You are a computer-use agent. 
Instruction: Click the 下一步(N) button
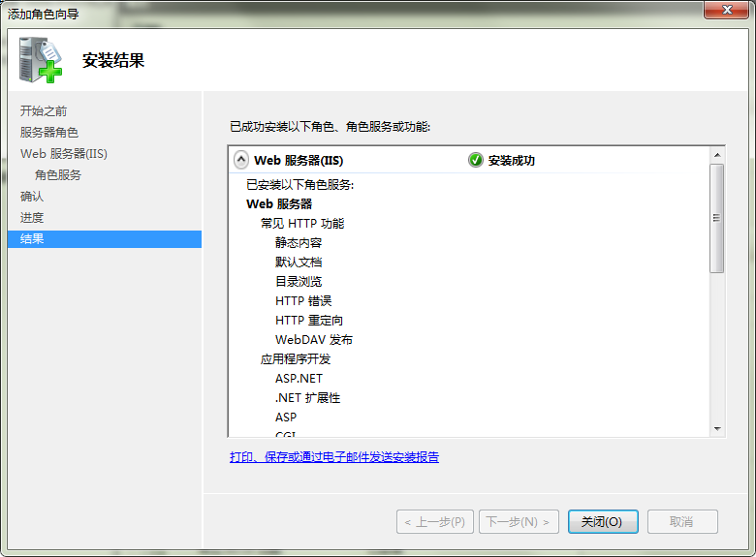click(519, 521)
